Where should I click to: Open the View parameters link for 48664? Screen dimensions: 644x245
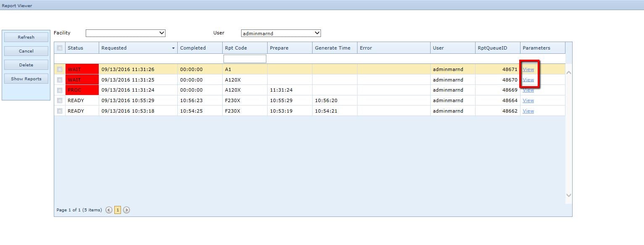tap(528, 100)
